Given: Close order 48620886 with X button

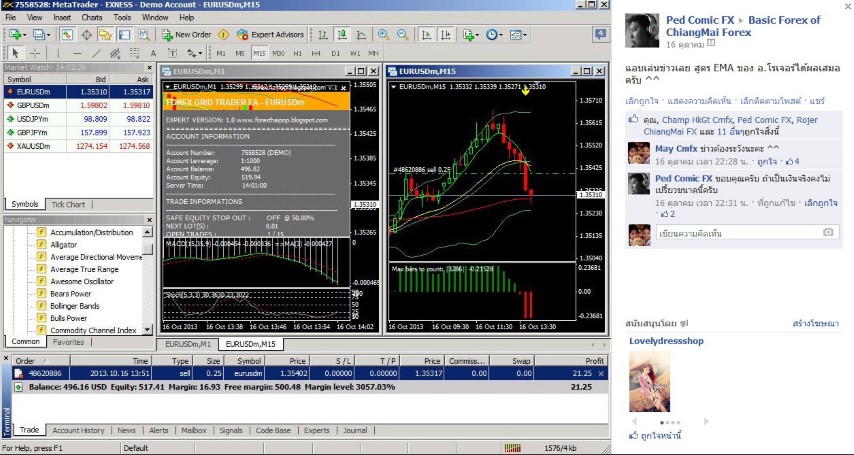Looking at the screenshot, I should click(601, 373).
